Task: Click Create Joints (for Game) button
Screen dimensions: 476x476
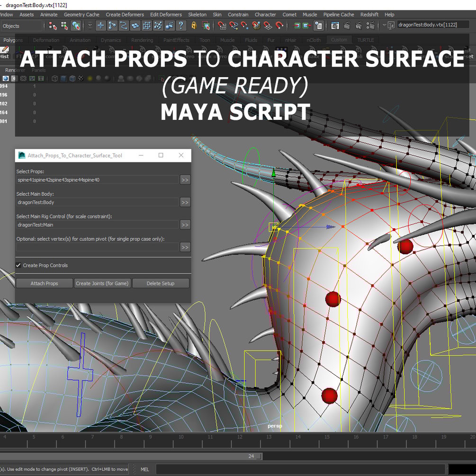Action: pyautogui.click(x=102, y=283)
